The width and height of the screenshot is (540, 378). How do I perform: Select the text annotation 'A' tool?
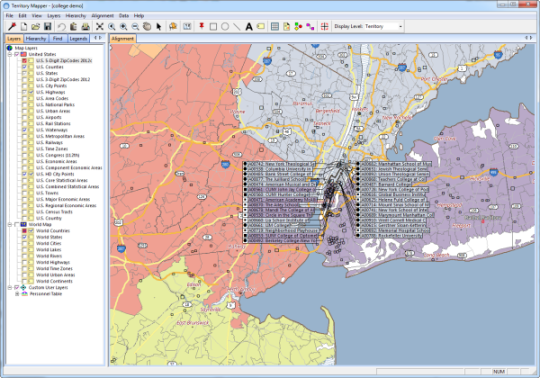coord(249,27)
